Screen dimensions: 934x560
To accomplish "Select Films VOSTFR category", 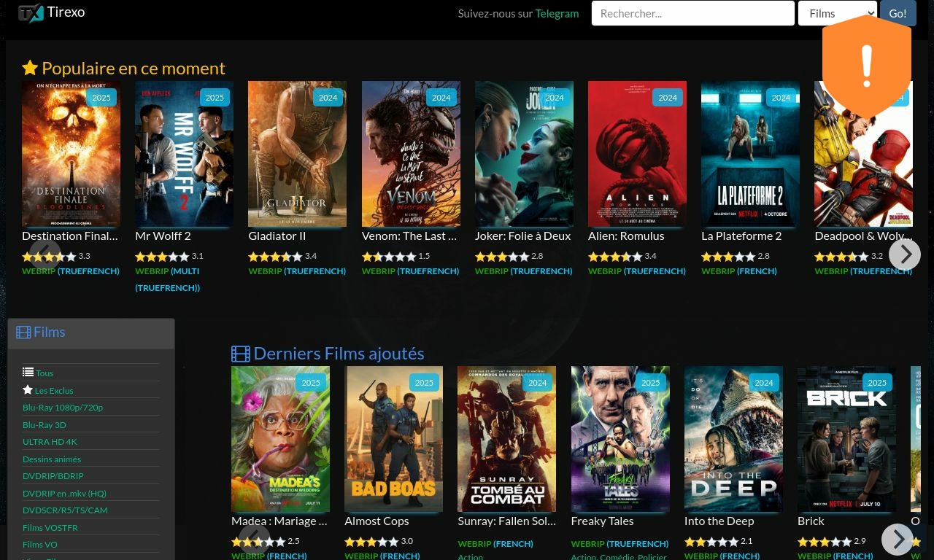I will (x=50, y=527).
